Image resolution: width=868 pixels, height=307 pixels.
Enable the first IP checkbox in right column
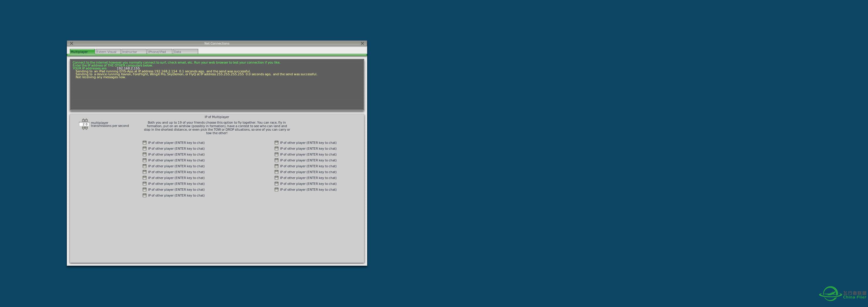(x=276, y=143)
